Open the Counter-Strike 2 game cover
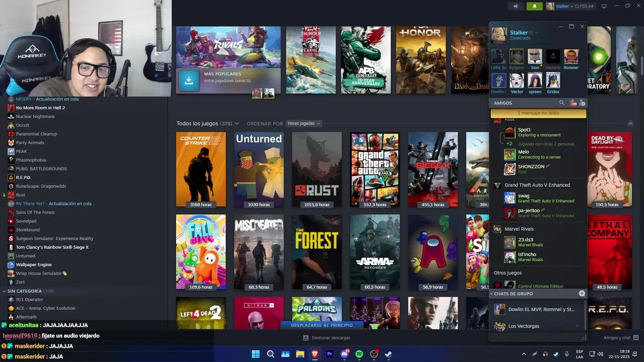 coord(201,169)
